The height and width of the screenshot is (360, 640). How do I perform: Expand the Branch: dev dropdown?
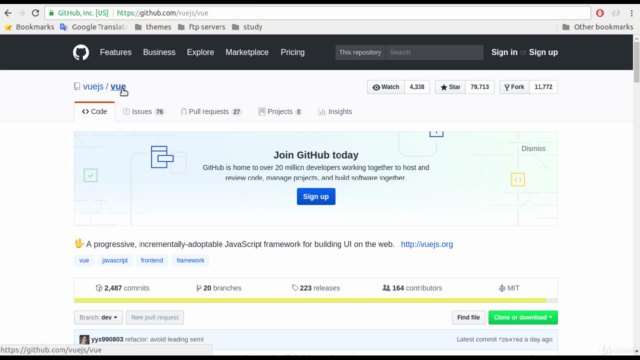[x=98, y=317]
